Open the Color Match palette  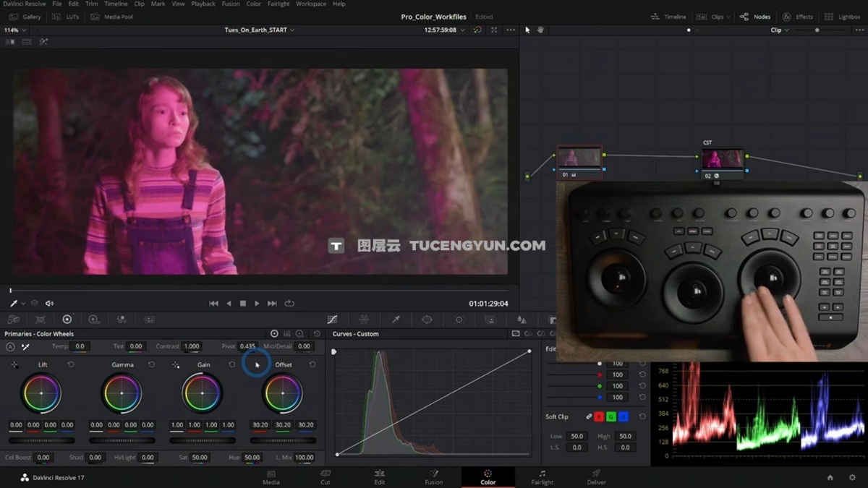pyautogui.click(x=41, y=320)
